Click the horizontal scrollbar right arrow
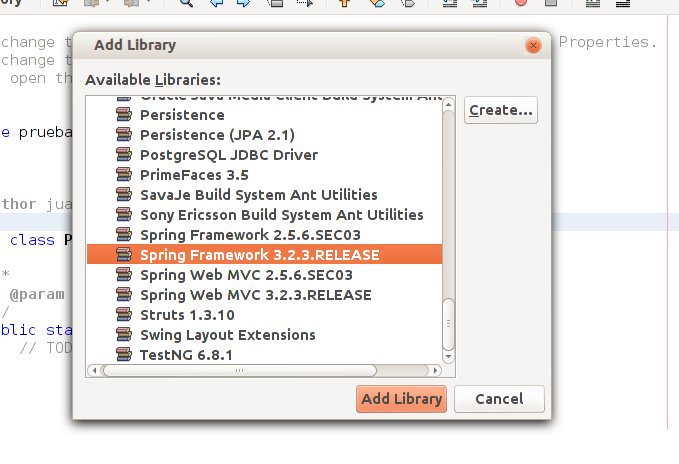 tap(435, 371)
